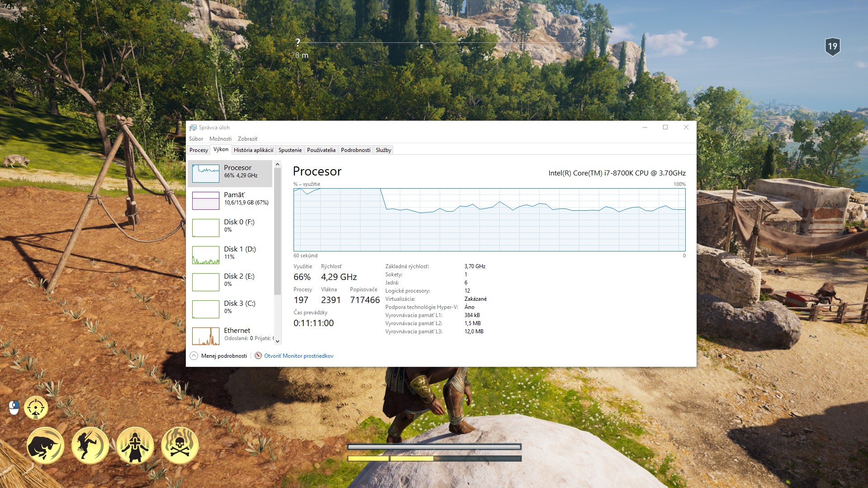Open the Zobraziť menu
This screenshot has width=868, height=488.
tap(247, 139)
